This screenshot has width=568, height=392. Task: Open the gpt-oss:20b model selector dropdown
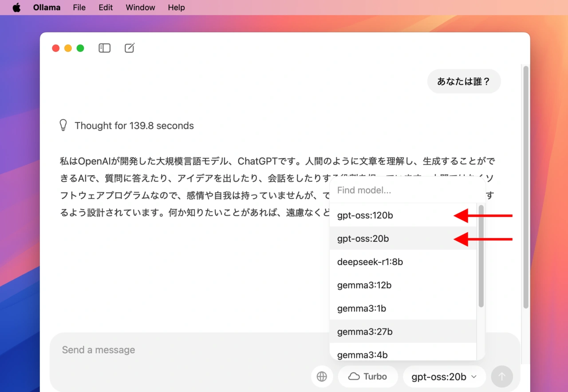(x=444, y=376)
